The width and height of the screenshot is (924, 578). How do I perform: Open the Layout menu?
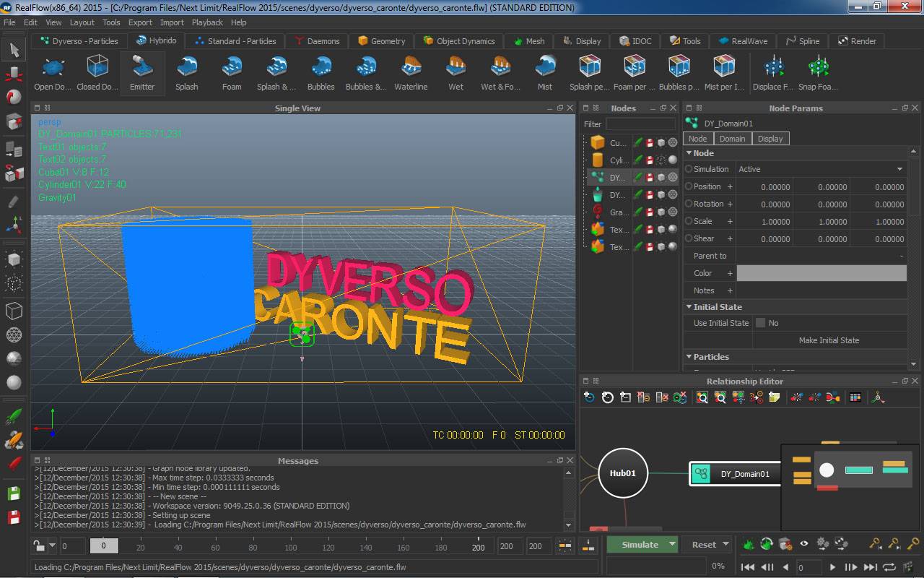[82, 22]
